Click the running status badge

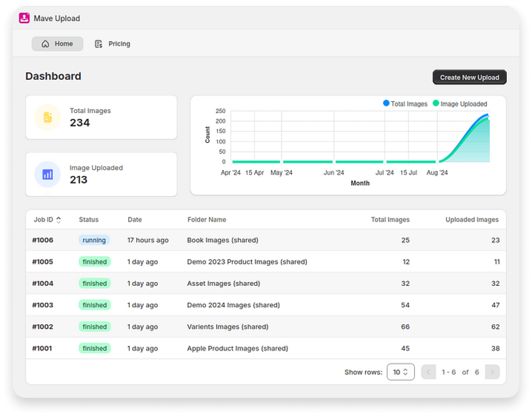coord(94,240)
